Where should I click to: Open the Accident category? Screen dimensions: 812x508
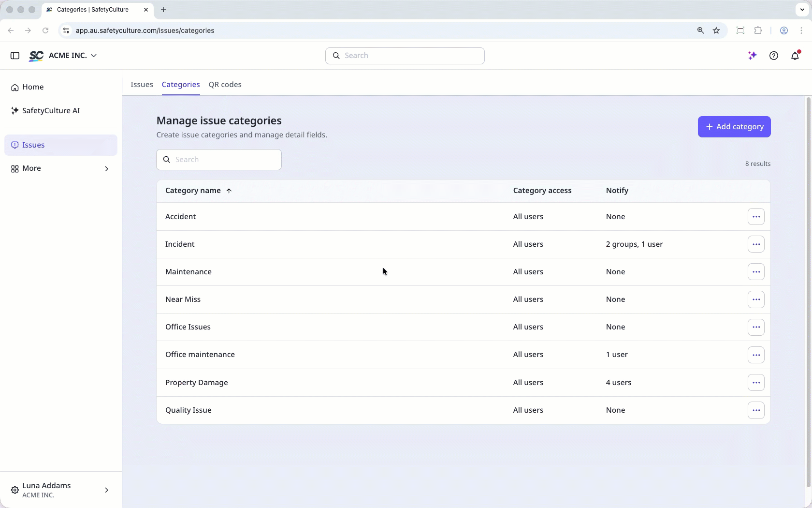(x=180, y=217)
